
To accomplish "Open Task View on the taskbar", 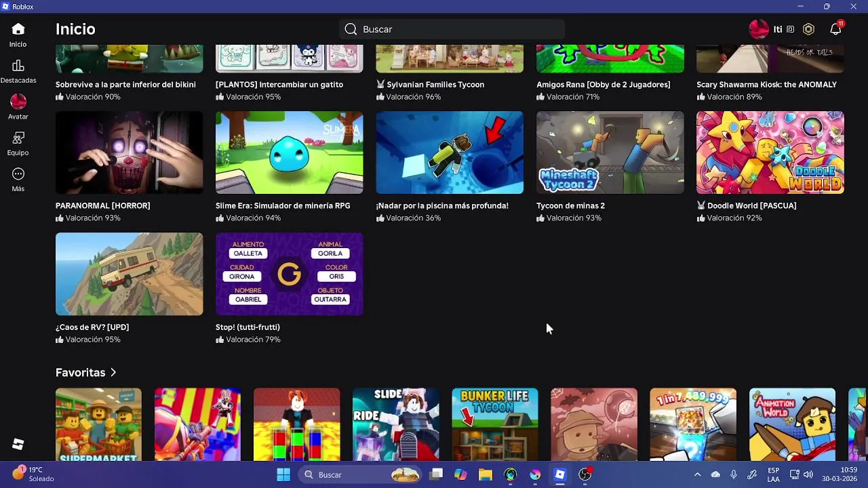I will pos(436,474).
